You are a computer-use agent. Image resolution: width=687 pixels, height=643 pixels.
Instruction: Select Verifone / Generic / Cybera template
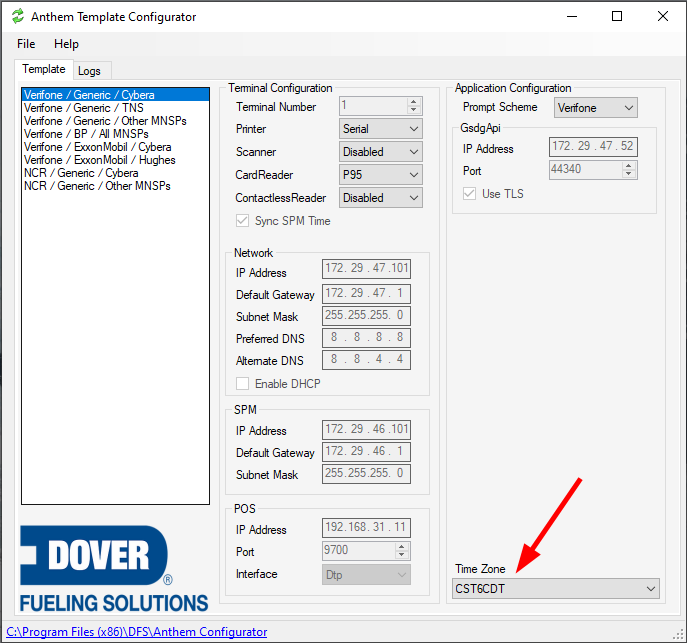point(115,95)
